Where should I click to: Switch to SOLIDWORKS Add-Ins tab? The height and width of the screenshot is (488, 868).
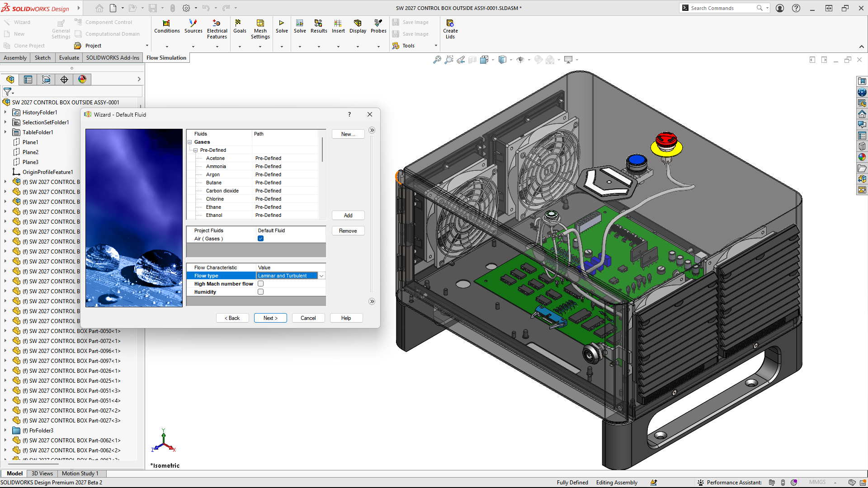[x=113, y=58]
